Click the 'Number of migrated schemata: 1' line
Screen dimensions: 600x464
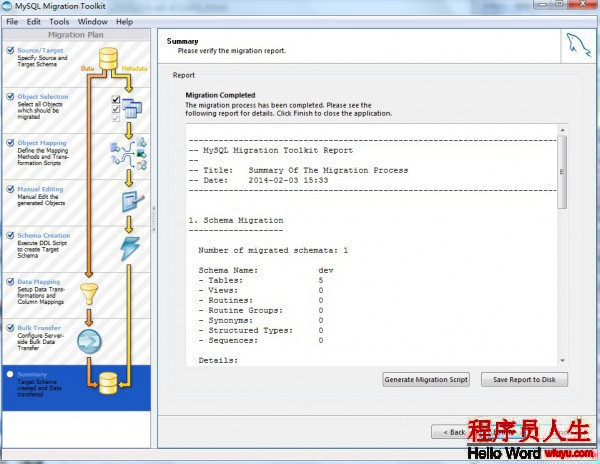273,251
